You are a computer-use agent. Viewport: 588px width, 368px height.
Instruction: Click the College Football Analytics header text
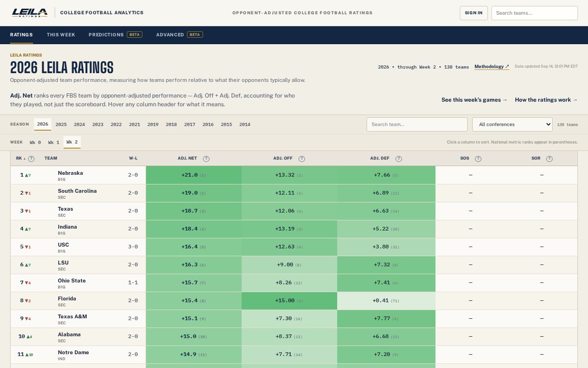(102, 13)
